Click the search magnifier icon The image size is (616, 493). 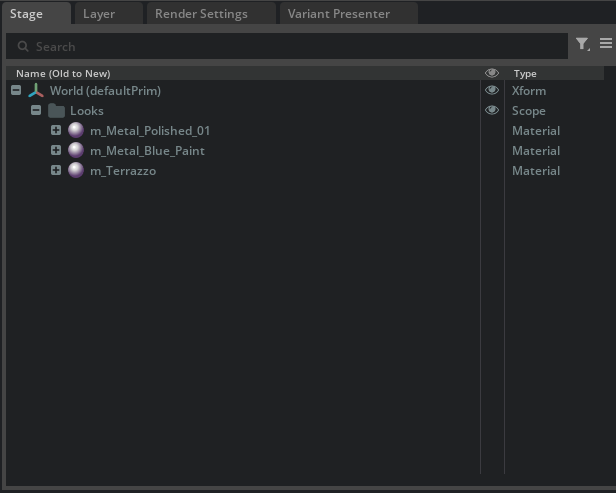23,47
